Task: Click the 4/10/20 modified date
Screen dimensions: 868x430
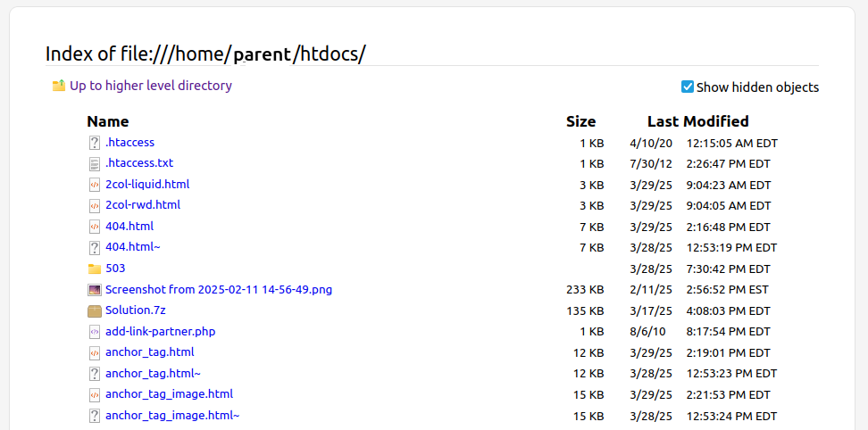Action: click(x=651, y=143)
